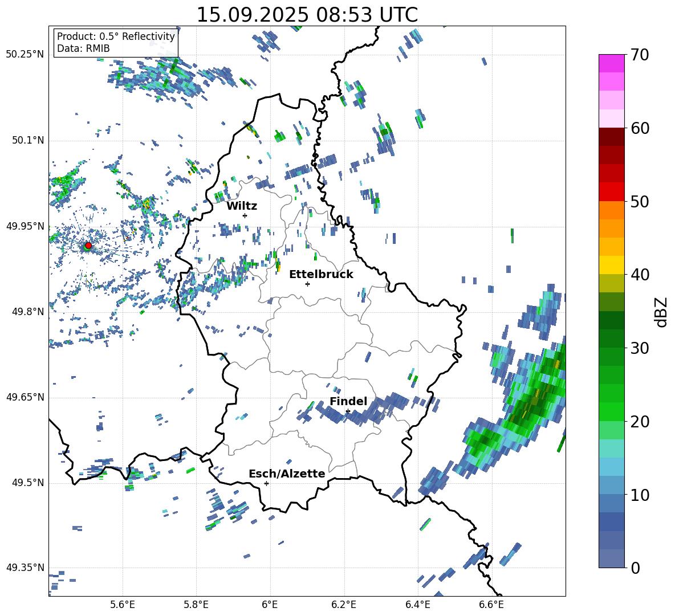675x616 pixels.
Task: Click the title 15.09.2025 08:53 UTC
Action: 307,15
